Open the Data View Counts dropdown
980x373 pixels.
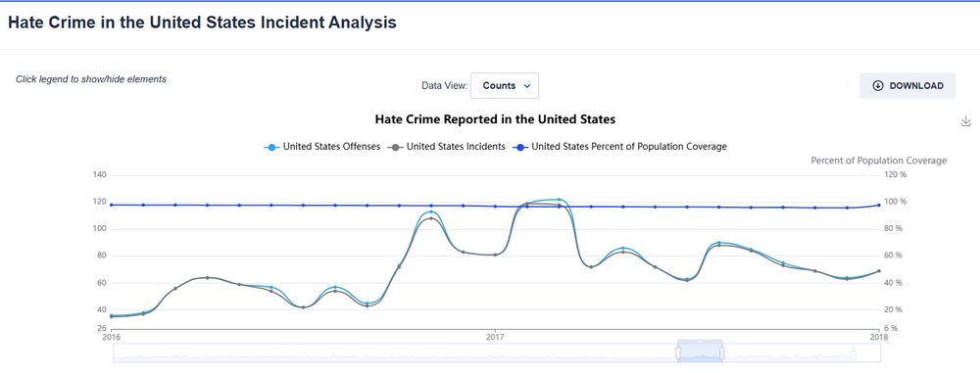505,85
